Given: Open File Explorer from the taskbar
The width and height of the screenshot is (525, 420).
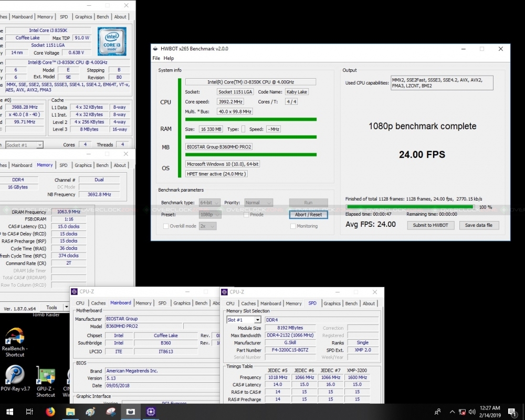Looking at the screenshot, I should click(70, 412).
